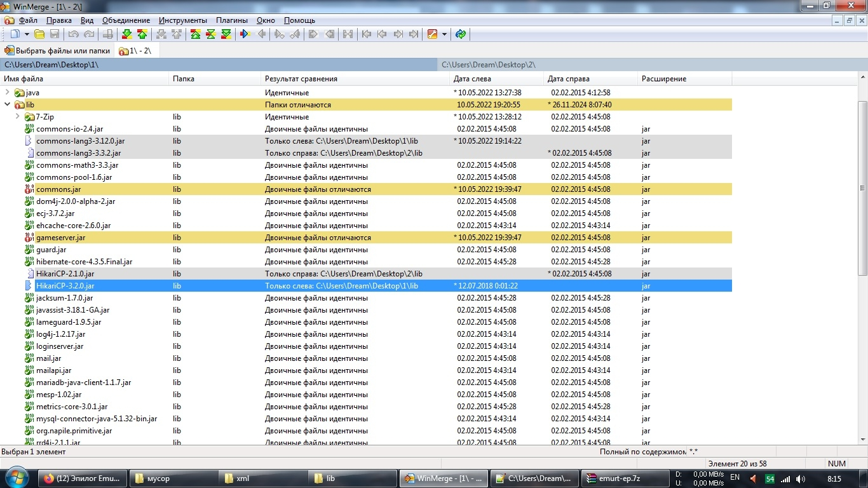Click the New document toolbar icon
The width and height of the screenshot is (868, 488).
tap(15, 34)
